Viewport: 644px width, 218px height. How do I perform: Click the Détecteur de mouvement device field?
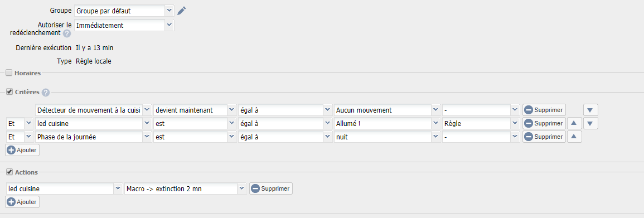[x=94, y=110]
